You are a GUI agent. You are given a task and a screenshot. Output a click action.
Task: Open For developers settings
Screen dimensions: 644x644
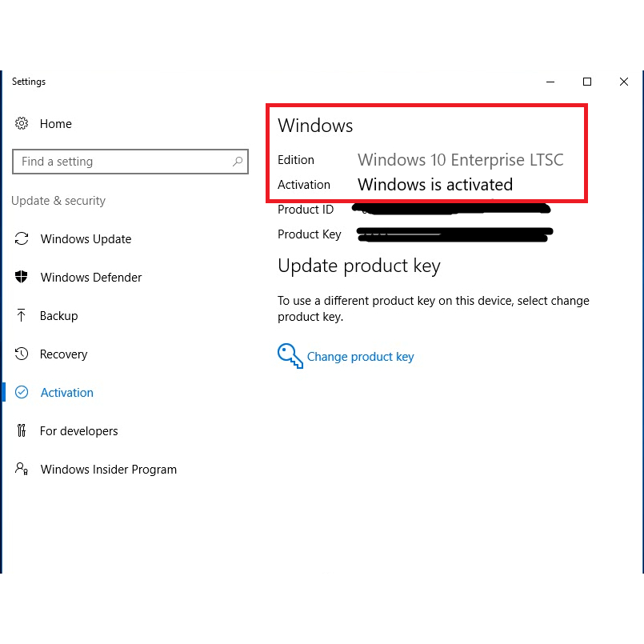coord(79,431)
